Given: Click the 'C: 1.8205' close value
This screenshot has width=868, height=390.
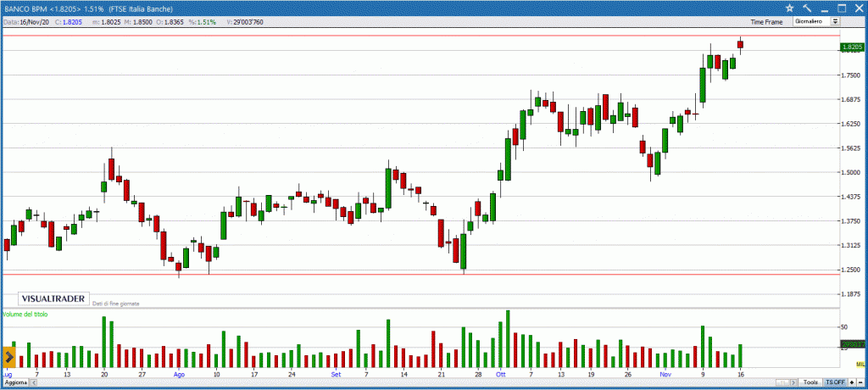Looking at the screenshot, I should 69,22.
